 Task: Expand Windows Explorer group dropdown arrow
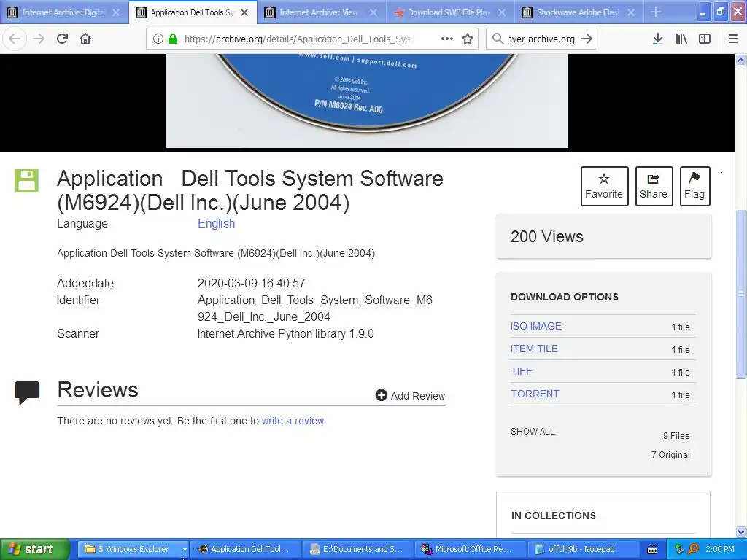click(185, 549)
